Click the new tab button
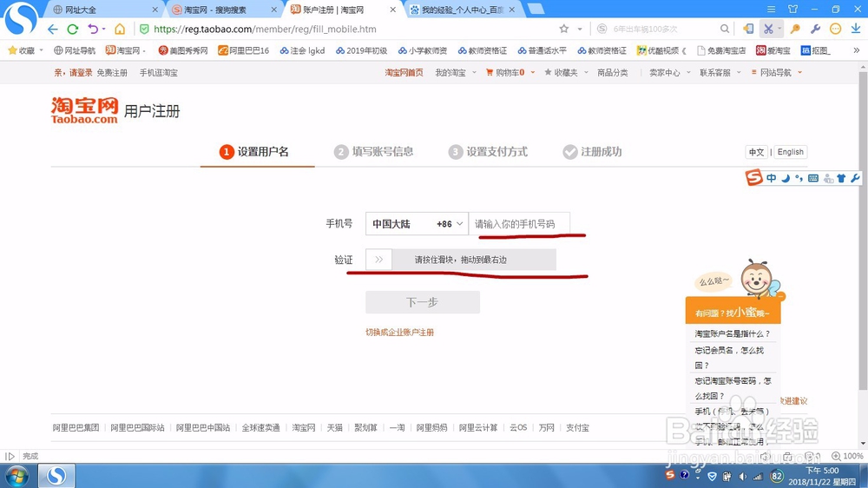 [x=536, y=9]
